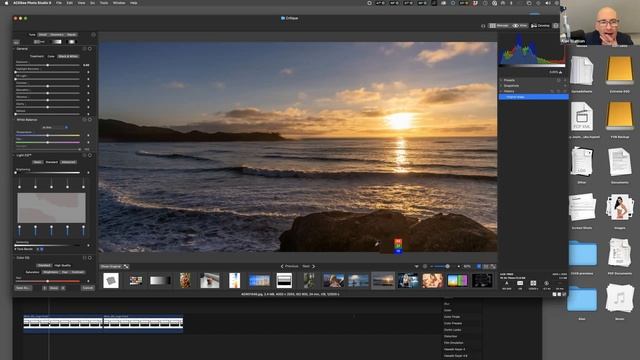640x360 pixels.
Task: Reset the Color EQ group settings
Action: (90, 258)
